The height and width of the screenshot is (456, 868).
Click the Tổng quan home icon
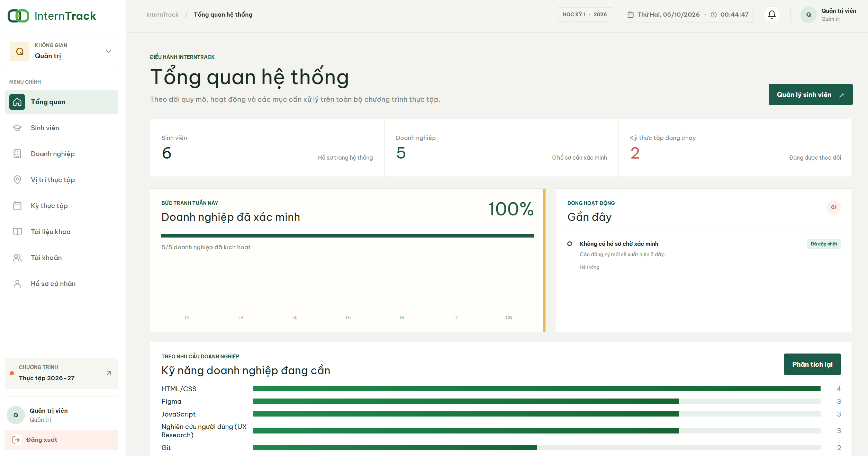pos(17,102)
